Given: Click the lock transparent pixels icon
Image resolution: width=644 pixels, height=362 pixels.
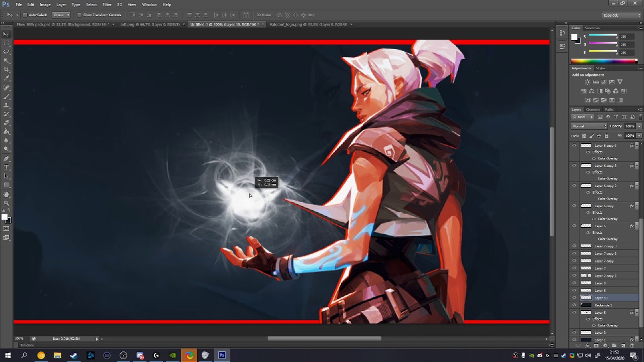Looking at the screenshot, I should tap(584, 136).
